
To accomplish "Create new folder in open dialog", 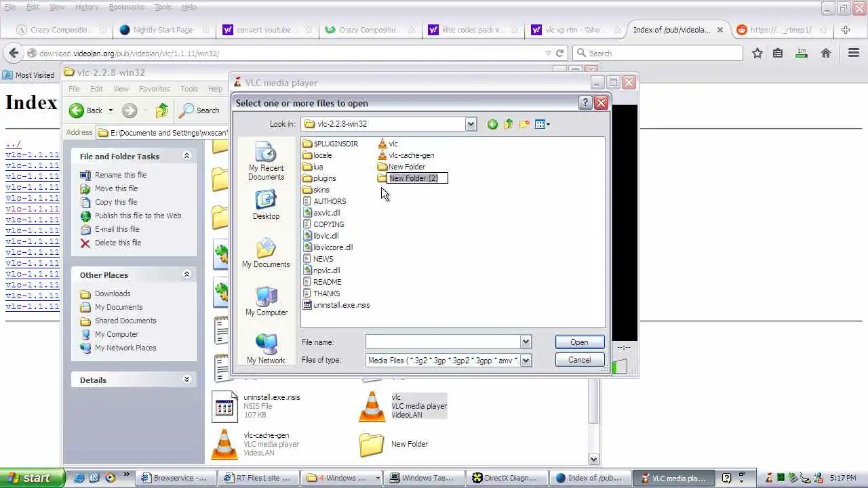I will tap(524, 124).
